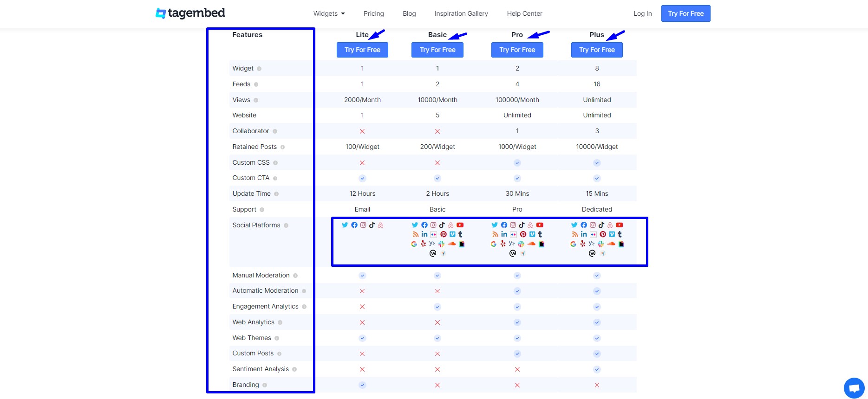Click the info icon next to Social Platforms
Image resolution: width=868 pixels, height=399 pixels.
coord(286,225)
